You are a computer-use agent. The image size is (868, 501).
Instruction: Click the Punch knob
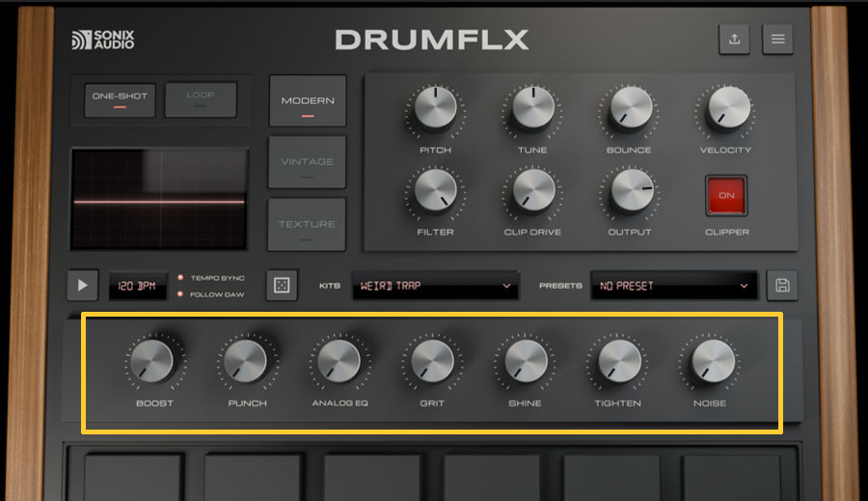click(245, 361)
